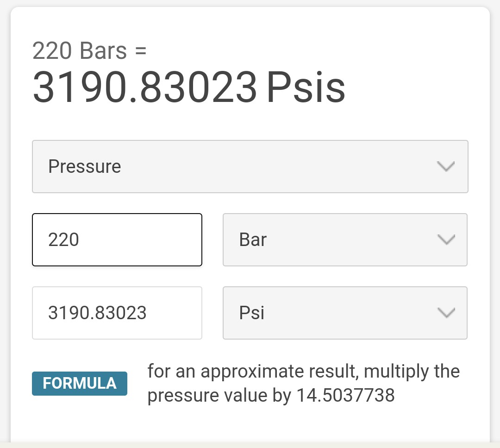
Task: Click the number 220 in top heading
Action: pyautogui.click(x=51, y=50)
